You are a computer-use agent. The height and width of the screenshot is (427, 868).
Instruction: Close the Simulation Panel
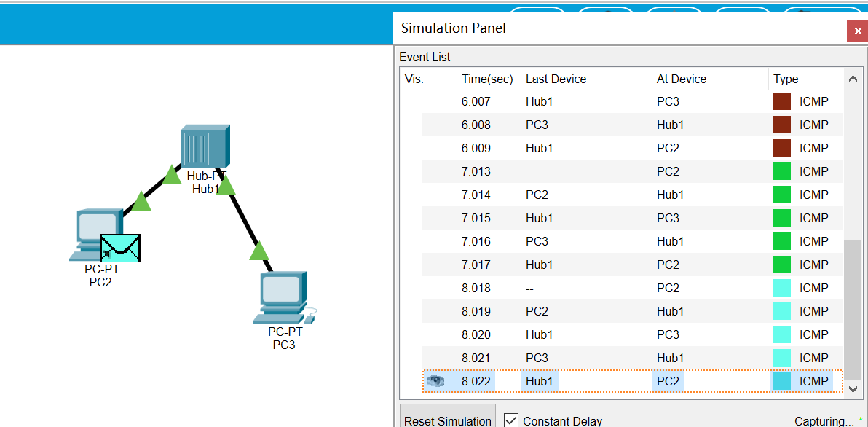click(x=857, y=31)
